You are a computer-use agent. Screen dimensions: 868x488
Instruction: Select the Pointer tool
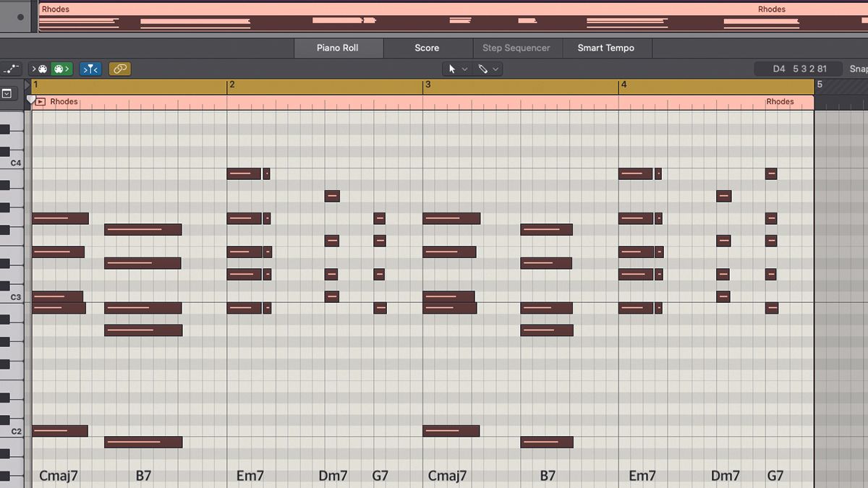(451, 69)
